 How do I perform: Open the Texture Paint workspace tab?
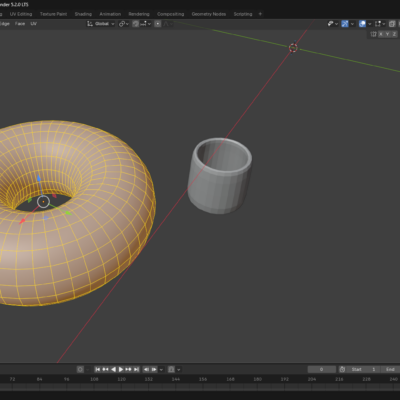point(53,14)
